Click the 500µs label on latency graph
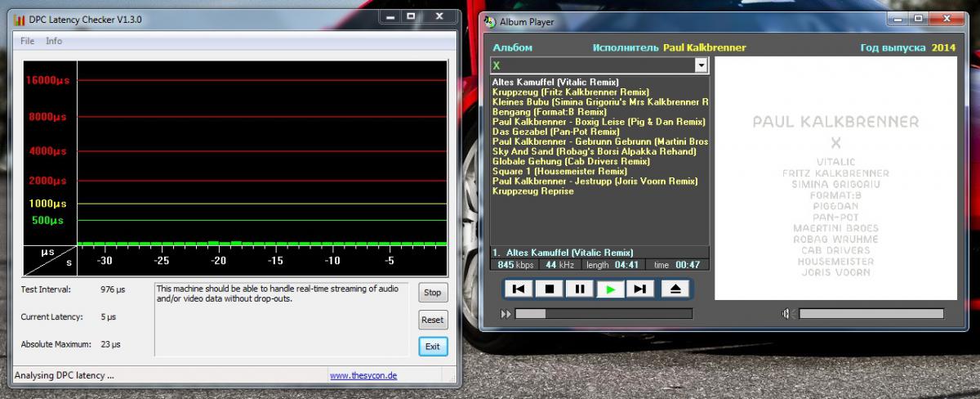Viewport: 980px width, 399px height. [47, 220]
